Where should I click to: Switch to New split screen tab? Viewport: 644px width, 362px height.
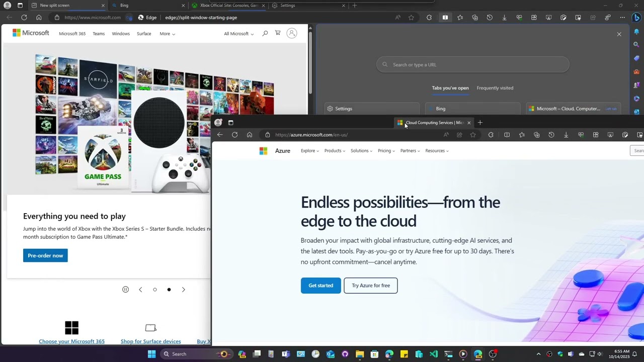click(68, 6)
